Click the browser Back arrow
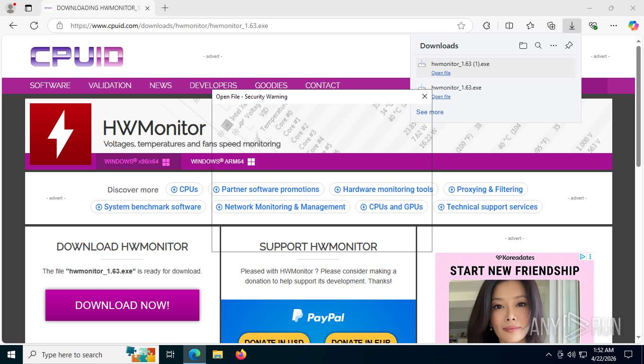 click(13, 26)
